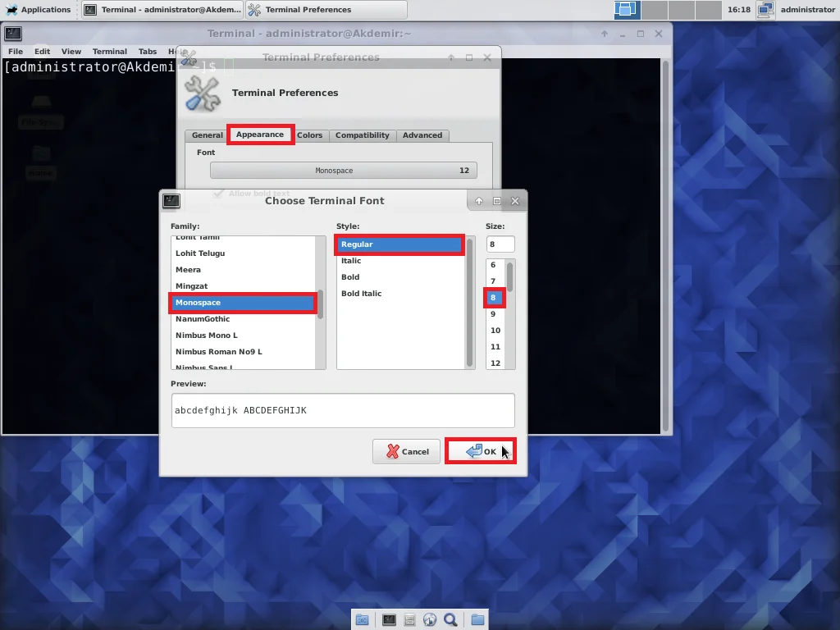This screenshot has height=630, width=840.
Task: Choose the Italic font style
Action: (x=399, y=261)
